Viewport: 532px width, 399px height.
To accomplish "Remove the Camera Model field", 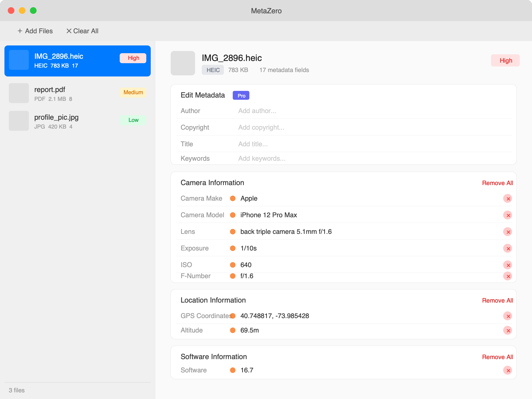I will click(508, 215).
